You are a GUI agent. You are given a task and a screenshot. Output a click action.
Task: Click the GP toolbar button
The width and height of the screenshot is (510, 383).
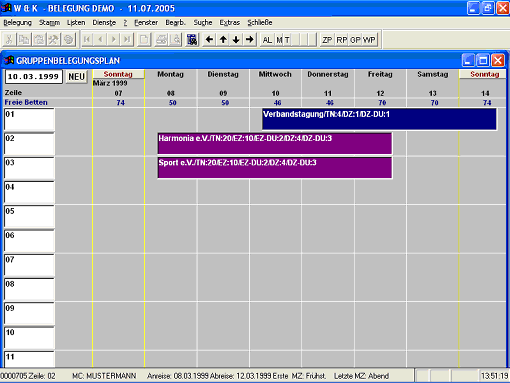click(355, 40)
